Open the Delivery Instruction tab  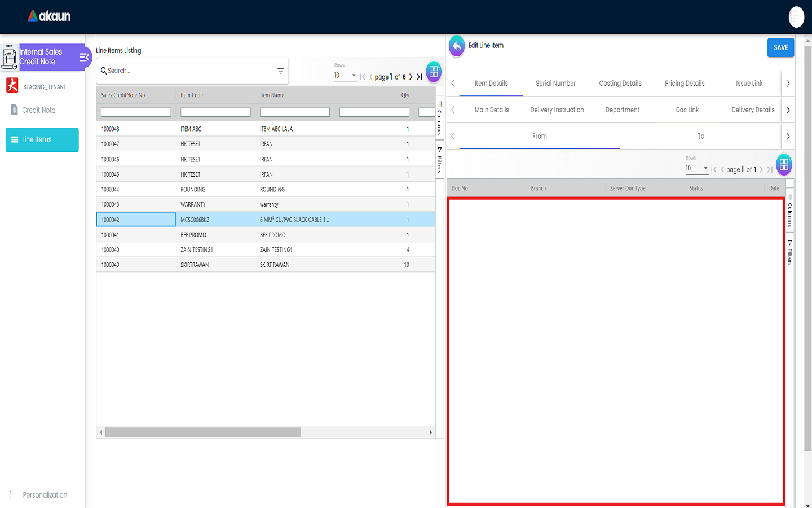click(557, 110)
